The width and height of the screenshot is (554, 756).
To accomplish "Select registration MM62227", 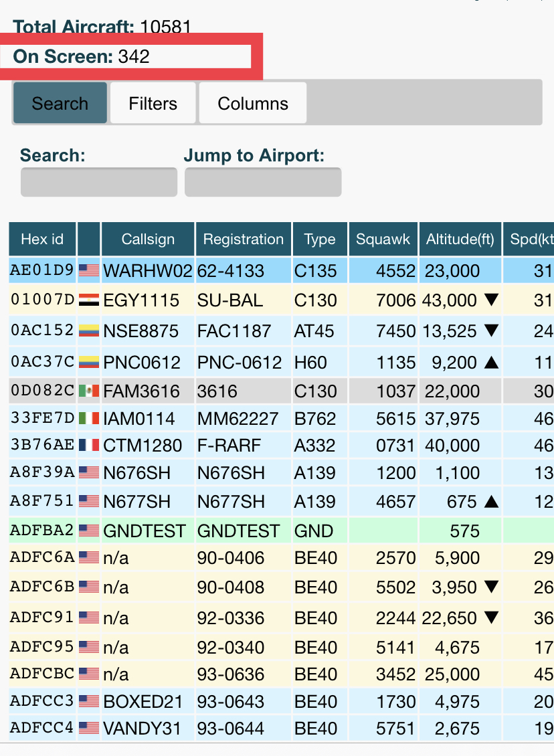I will coord(238,419).
